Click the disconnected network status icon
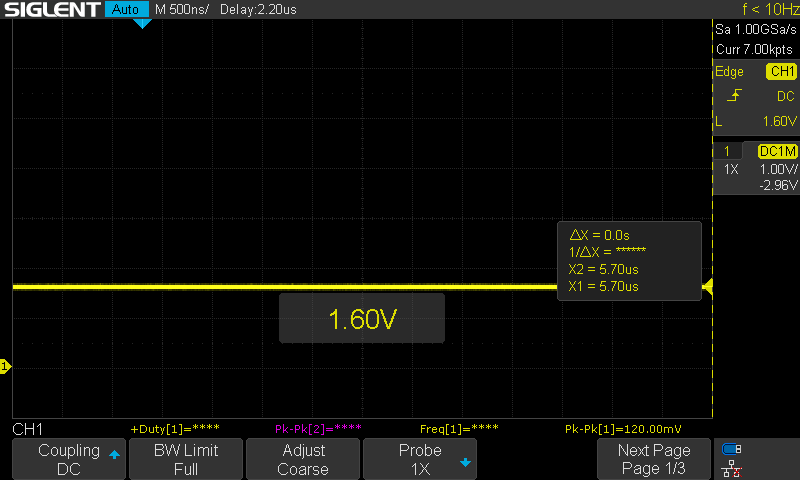This screenshot has width=800, height=480. coord(732,467)
